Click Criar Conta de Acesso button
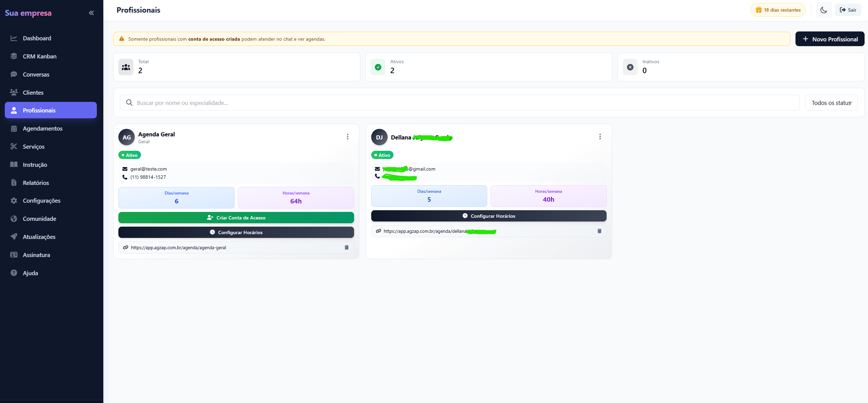Screen dimensions: 868x403 tap(236, 218)
